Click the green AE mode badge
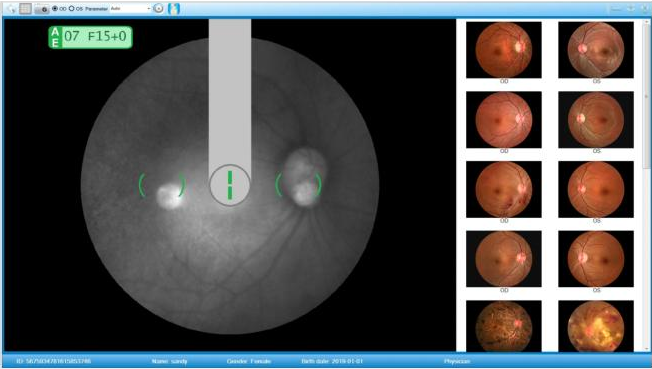 point(55,37)
